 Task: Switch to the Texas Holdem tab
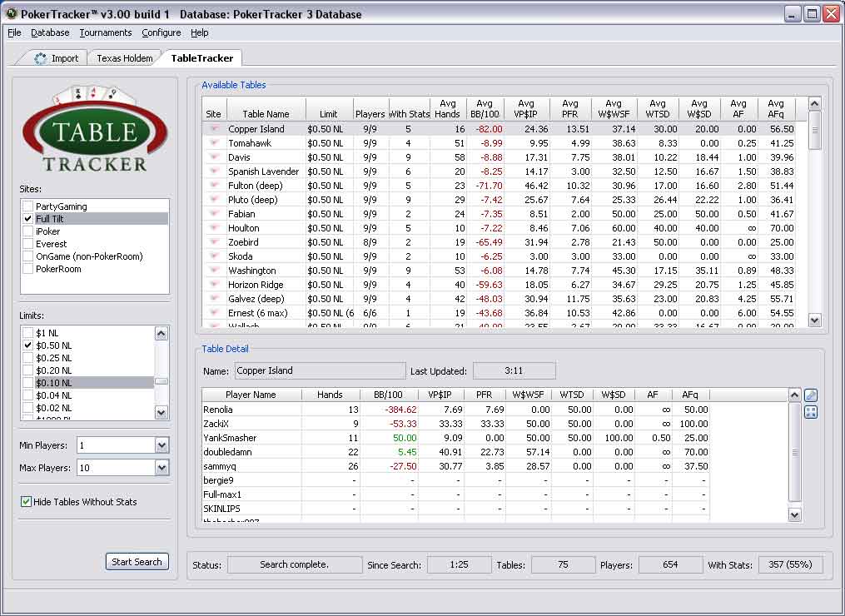[125, 58]
